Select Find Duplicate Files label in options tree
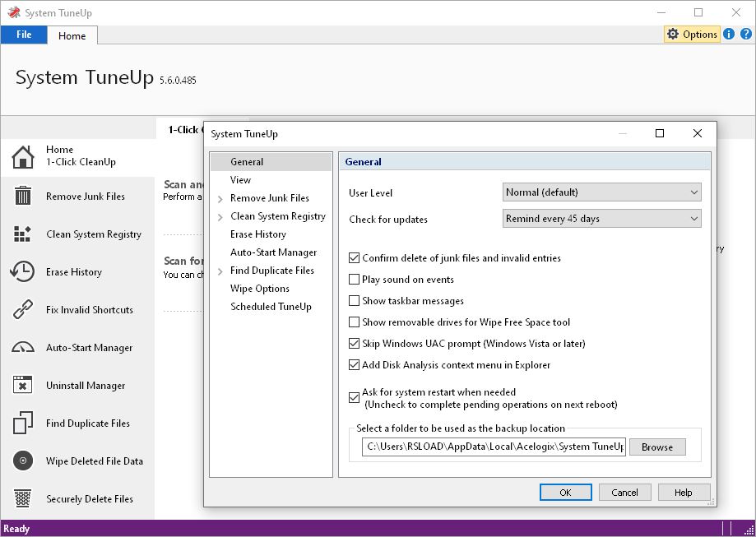756x537 pixels. pos(272,271)
